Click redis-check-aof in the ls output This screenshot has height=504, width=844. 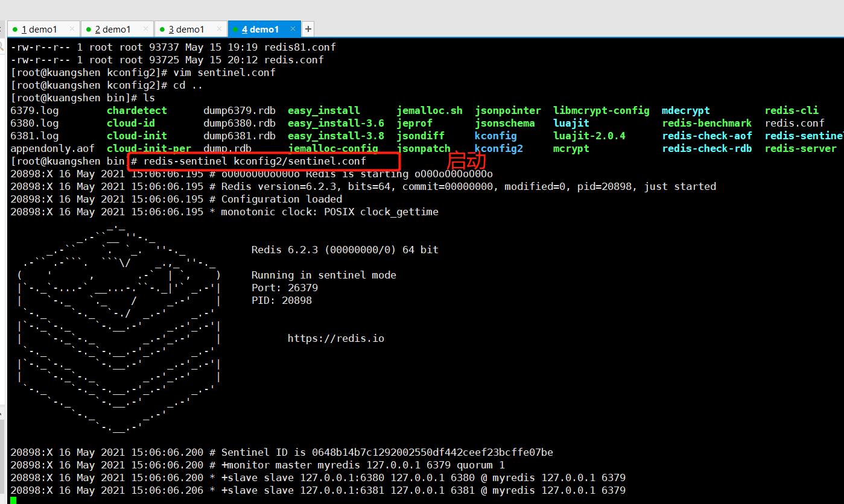pyautogui.click(x=707, y=136)
